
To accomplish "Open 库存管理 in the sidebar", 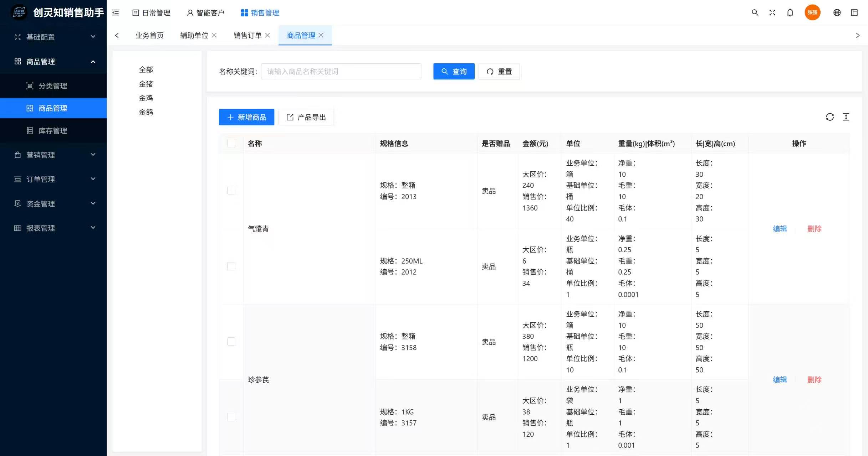I will 53,131.
